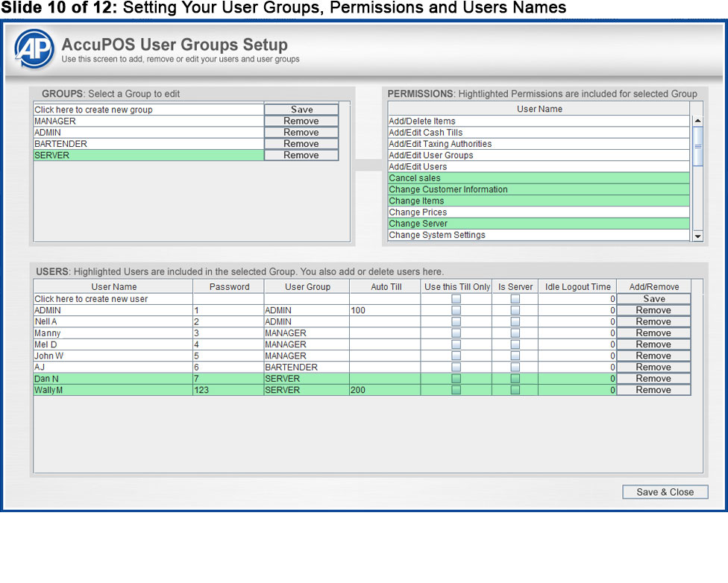Tick Use this Till Only for ADMIN user

click(x=456, y=310)
